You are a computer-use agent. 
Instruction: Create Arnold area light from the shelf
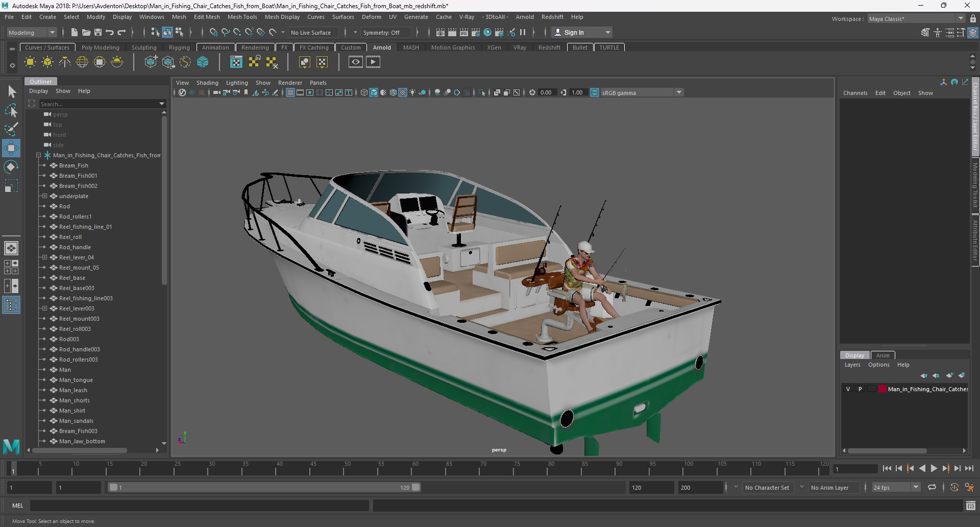[x=30, y=62]
